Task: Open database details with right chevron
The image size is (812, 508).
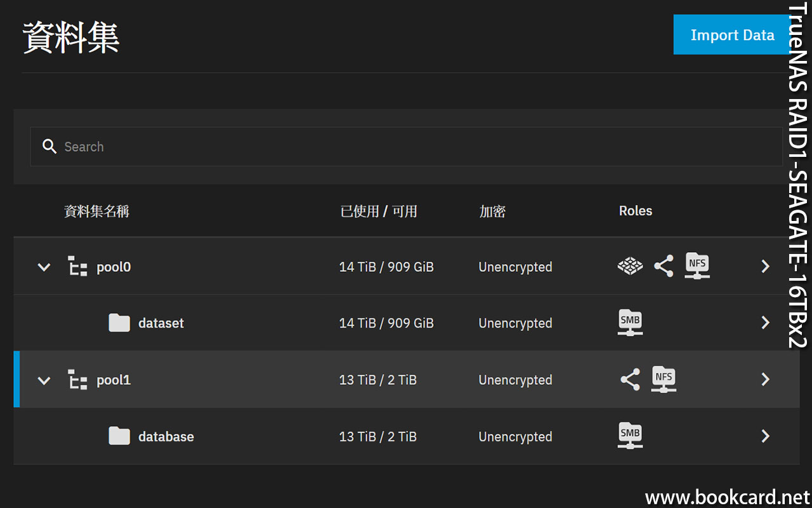Action: point(765,436)
